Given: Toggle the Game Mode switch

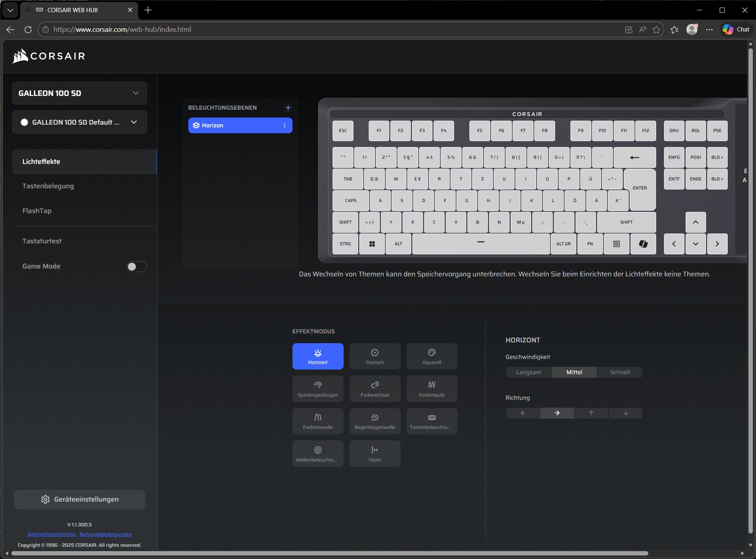Looking at the screenshot, I should pos(136,267).
